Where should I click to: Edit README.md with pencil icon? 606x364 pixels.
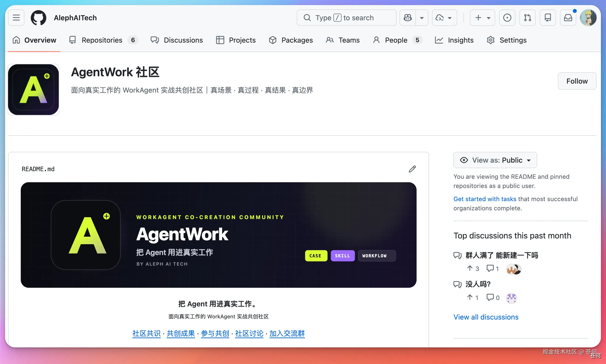tap(412, 169)
